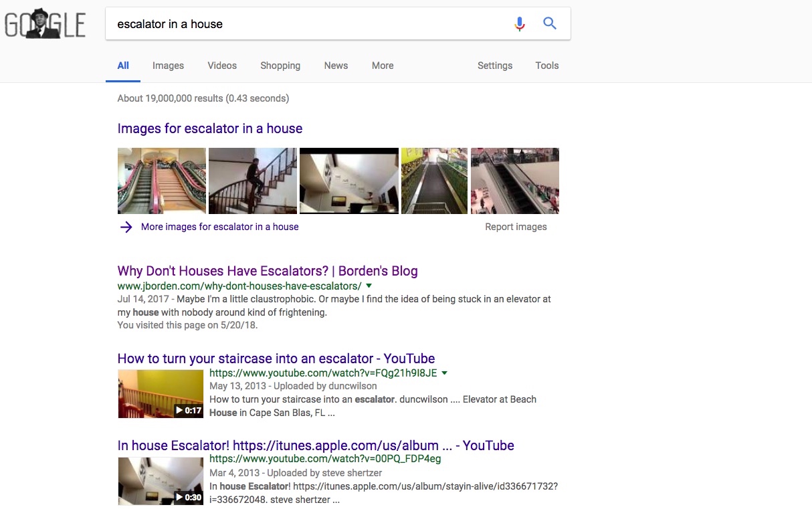
Task: Open the More search categories menu
Action: (383, 66)
